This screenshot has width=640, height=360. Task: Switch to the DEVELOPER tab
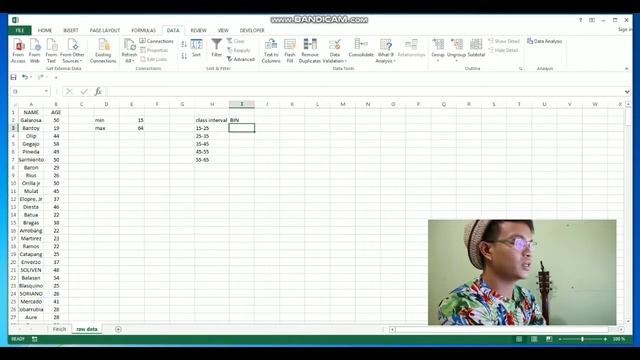coord(252,31)
